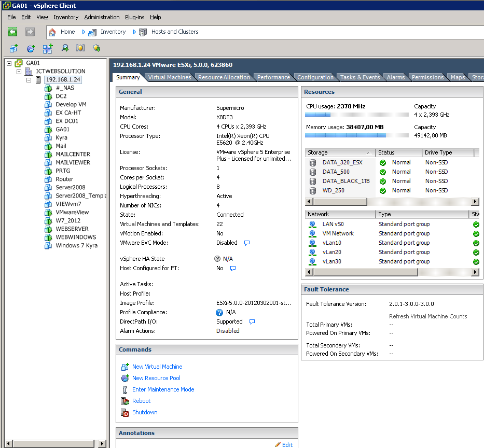The image size is (484, 448).
Task: Click the vSphere HA State question icon
Action: (217, 259)
